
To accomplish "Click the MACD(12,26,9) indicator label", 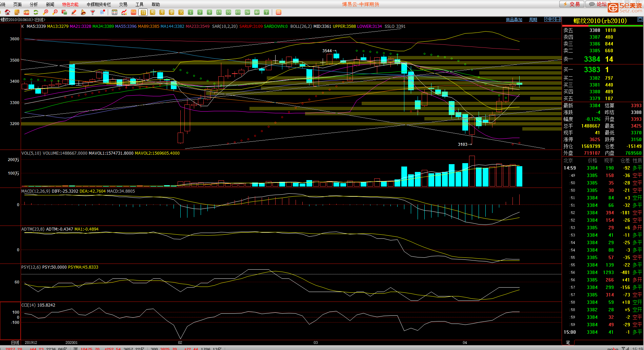I will coord(36,191).
